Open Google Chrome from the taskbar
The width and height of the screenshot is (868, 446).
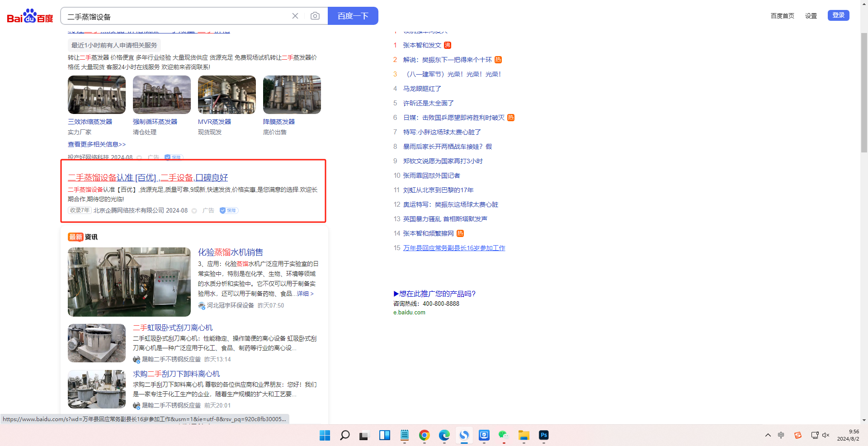424,435
